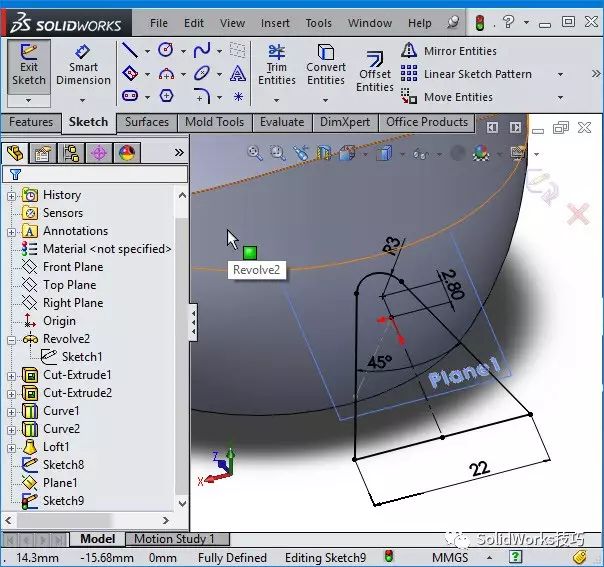The width and height of the screenshot is (604, 567).
Task: Select the Ellipse sketch tool
Action: coord(202,73)
